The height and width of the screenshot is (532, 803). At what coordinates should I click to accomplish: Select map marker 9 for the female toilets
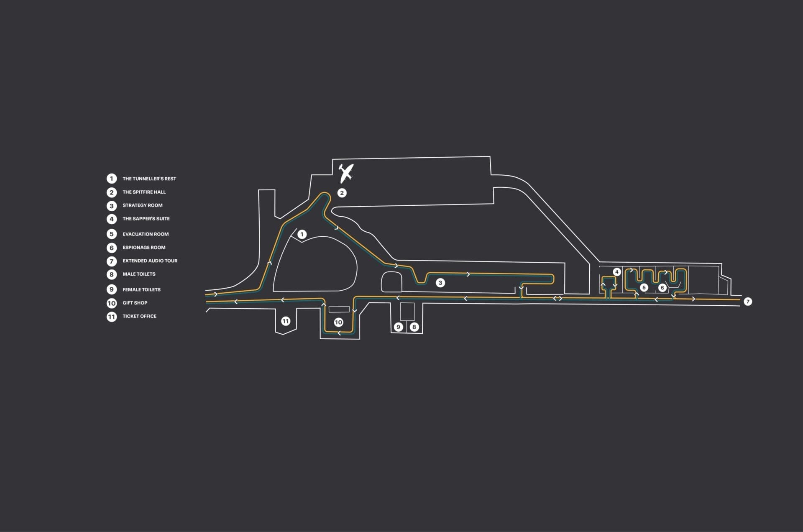click(398, 327)
